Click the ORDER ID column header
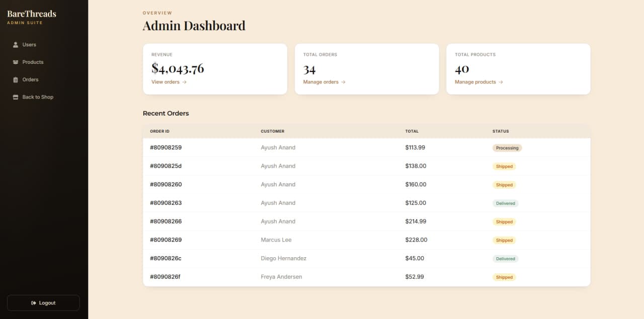 pyautogui.click(x=159, y=131)
